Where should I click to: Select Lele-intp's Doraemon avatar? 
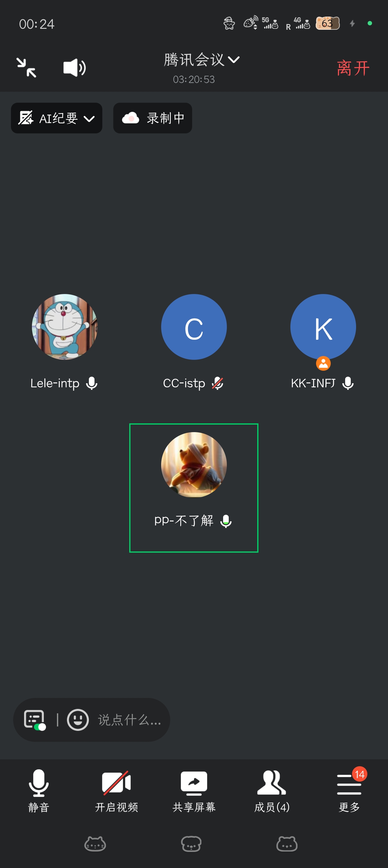(64, 327)
